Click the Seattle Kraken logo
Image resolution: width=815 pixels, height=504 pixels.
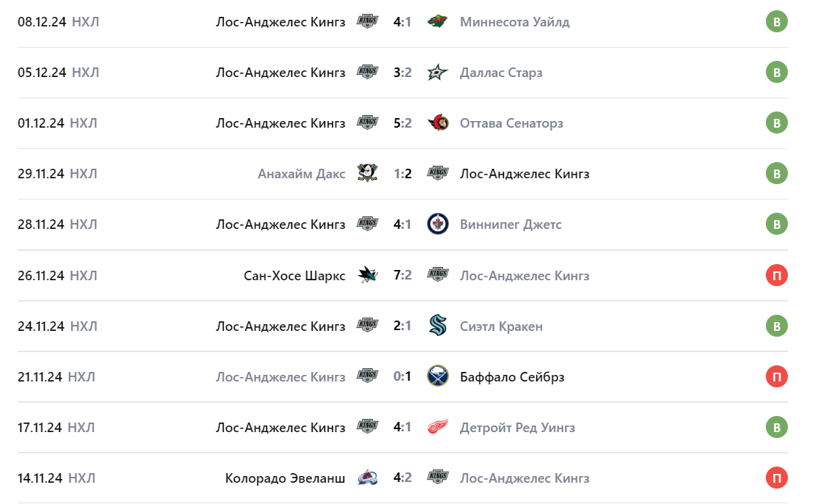(437, 326)
